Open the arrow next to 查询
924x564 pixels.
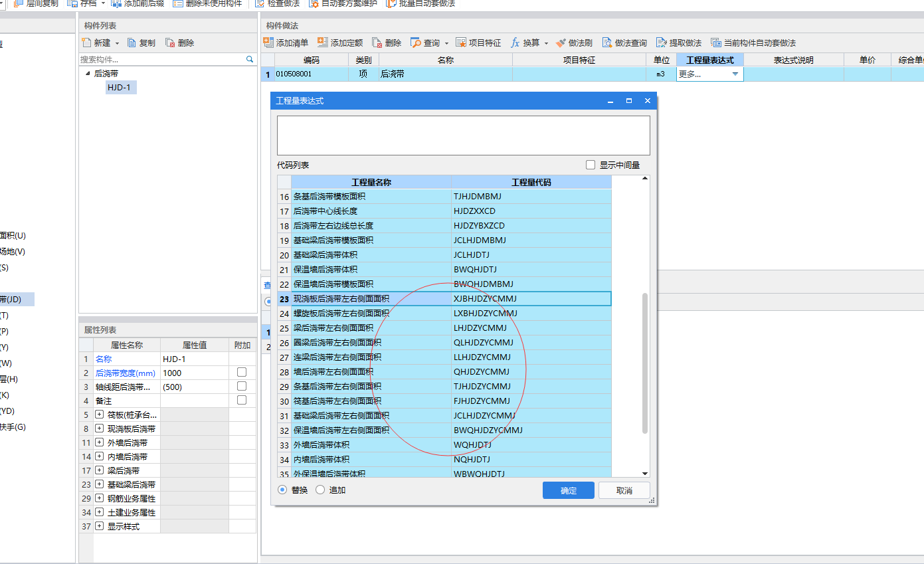click(446, 43)
